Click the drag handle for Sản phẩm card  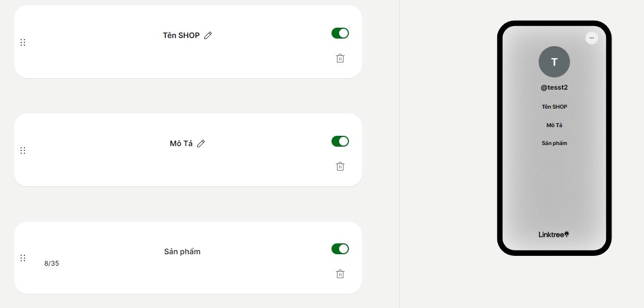pos(23,258)
